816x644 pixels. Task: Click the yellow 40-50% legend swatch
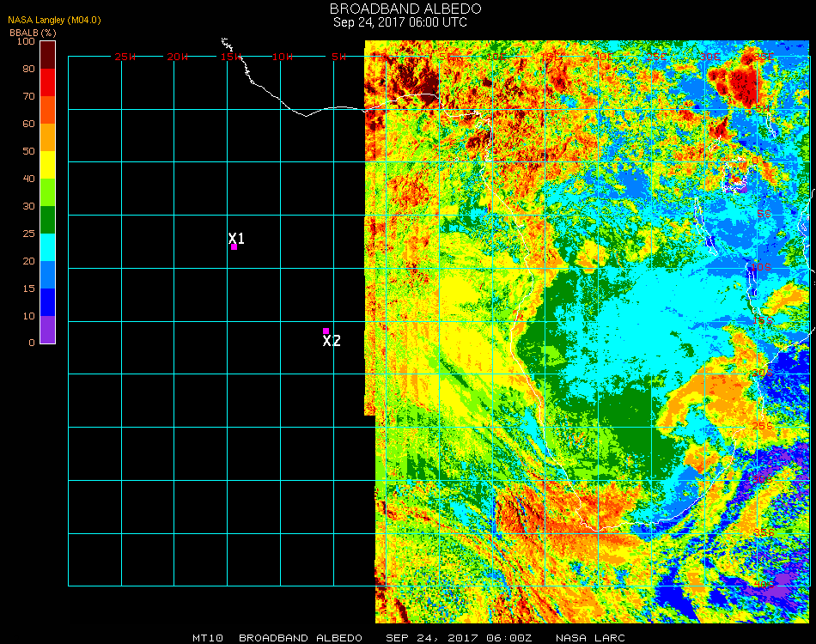(48, 165)
